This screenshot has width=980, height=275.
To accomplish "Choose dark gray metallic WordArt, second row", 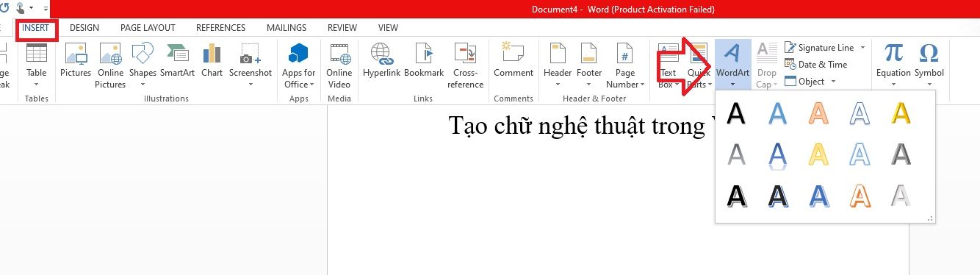I will (901, 154).
